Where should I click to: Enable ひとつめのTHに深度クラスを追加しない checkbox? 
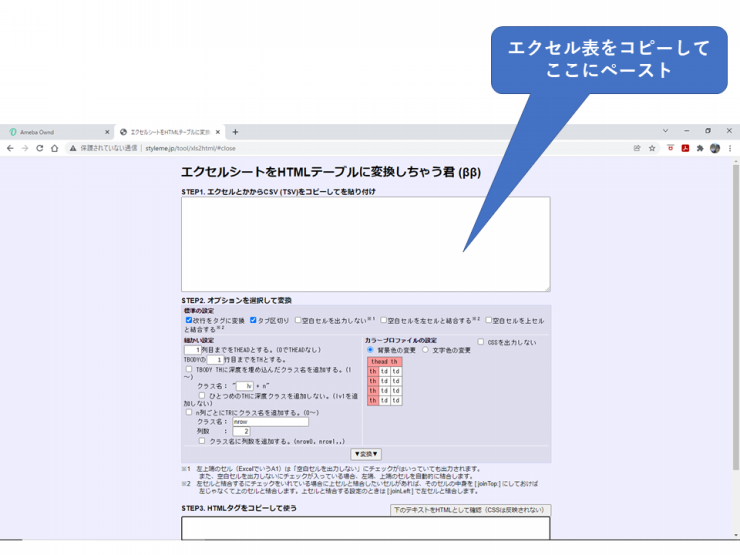click(202, 395)
